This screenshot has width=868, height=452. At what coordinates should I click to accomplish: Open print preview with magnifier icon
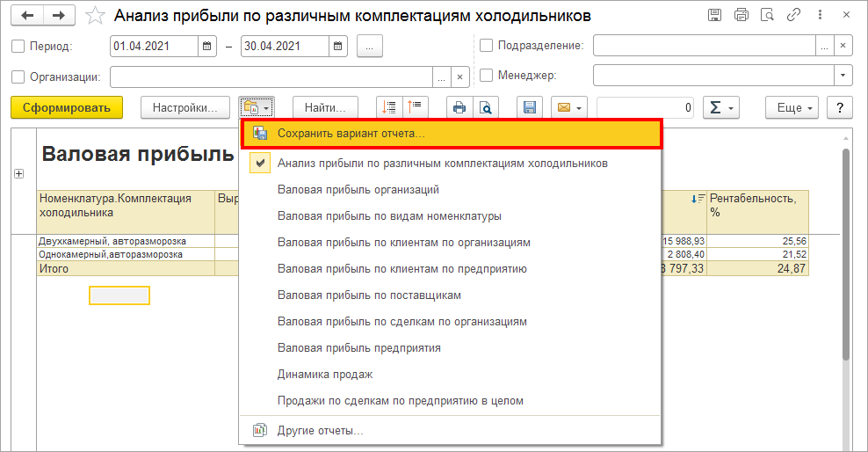click(485, 107)
